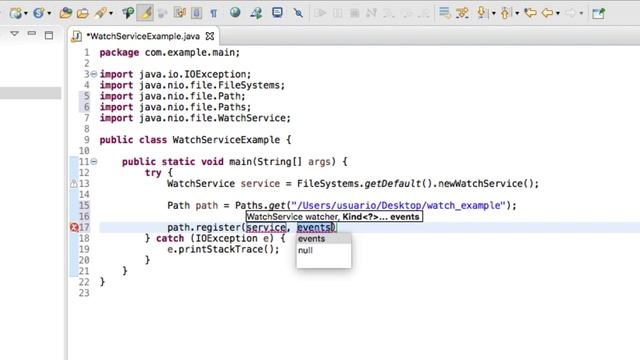640x360 pixels.
Task: Click the New Java Class toolbar icon
Action: point(39,13)
